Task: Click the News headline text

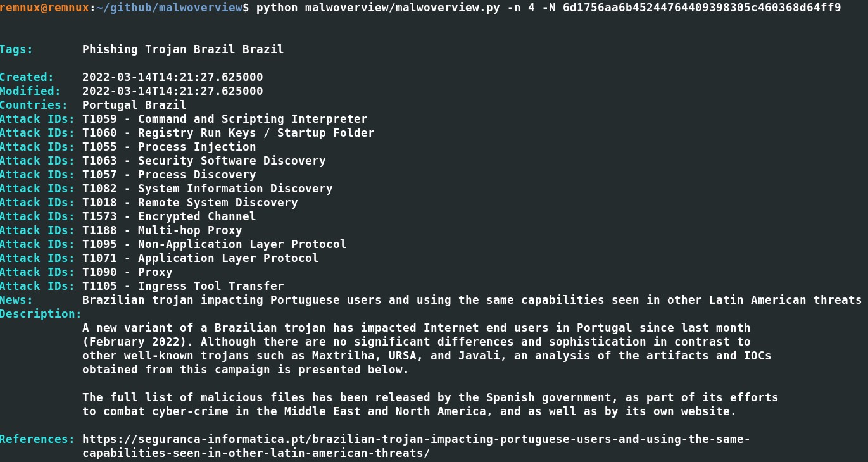Action: pyautogui.click(x=472, y=300)
